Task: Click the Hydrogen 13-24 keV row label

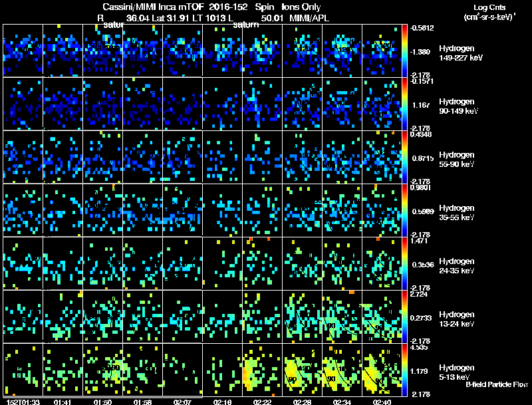Action: [456, 319]
